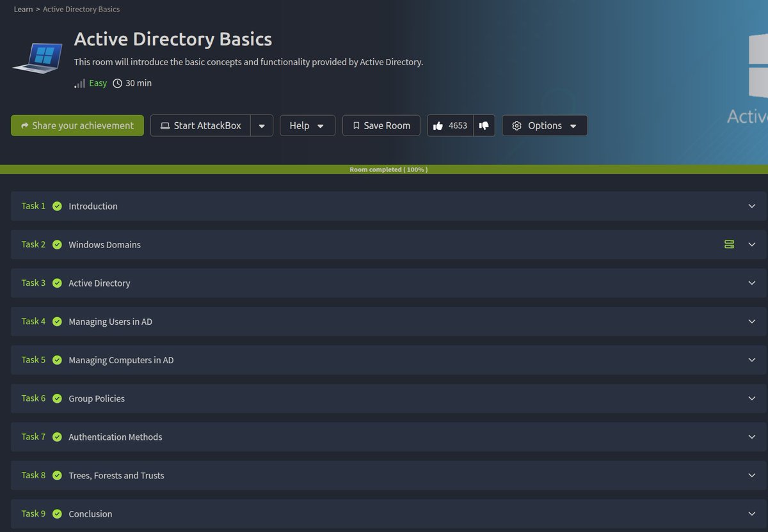
Task: Expand Task 1 Introduction chevron
Action: [752, 206]
